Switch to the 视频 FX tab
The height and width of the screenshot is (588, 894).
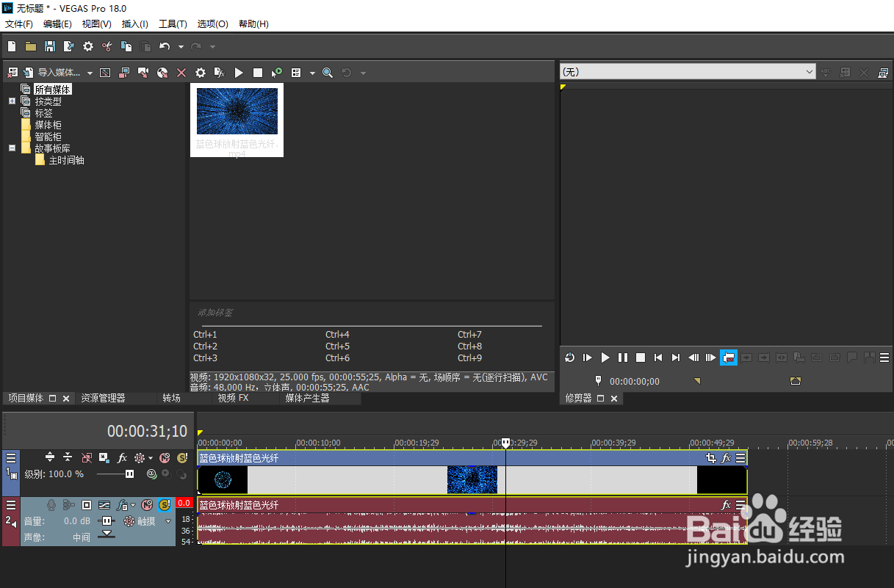tap(233, 398)
